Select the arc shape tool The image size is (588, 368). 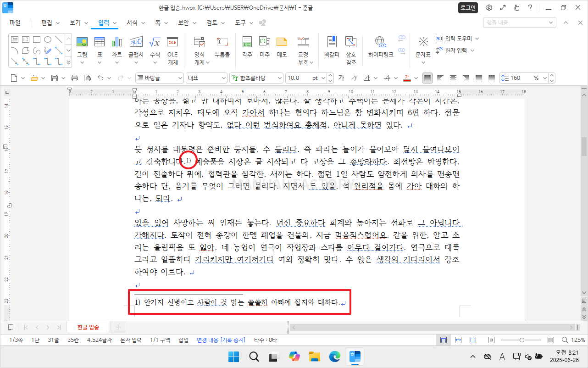tap(15, 50)
